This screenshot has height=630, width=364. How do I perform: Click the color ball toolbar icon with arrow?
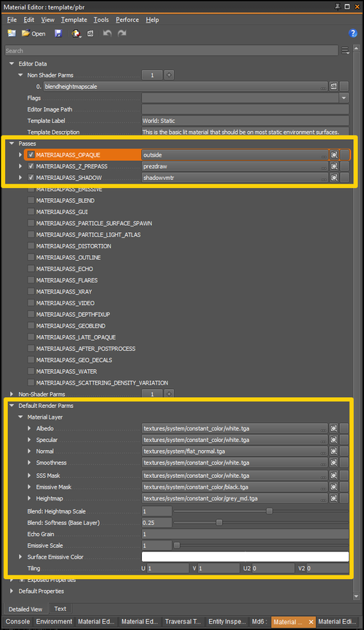[x=76, y=34]
